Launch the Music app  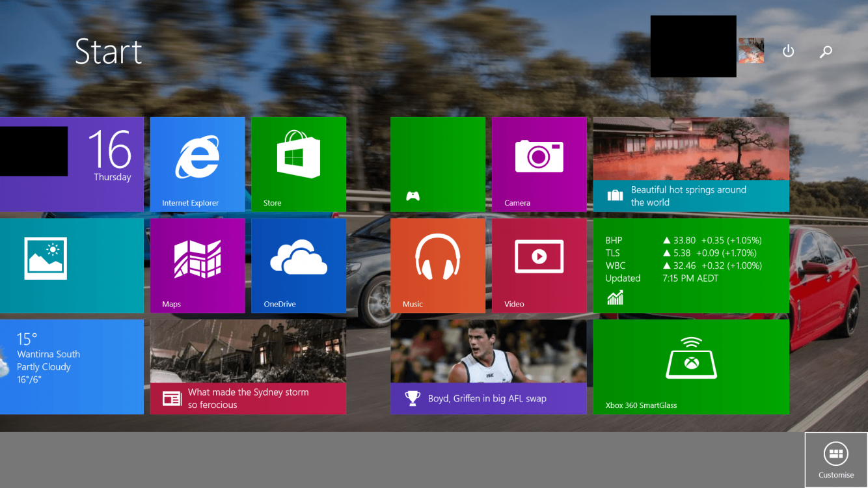(x=437, y=265)
